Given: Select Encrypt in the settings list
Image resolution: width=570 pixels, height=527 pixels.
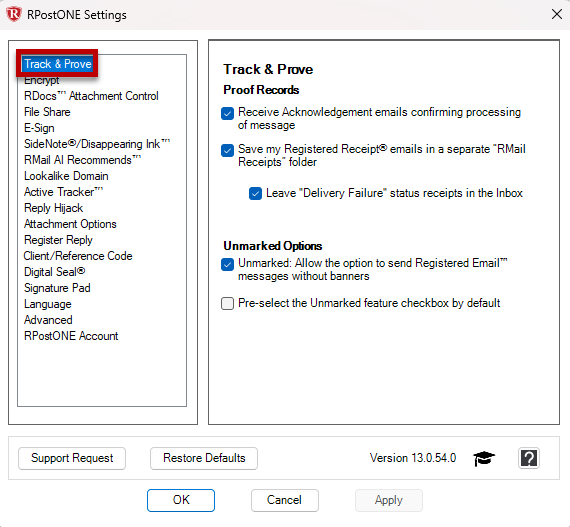Looking at the screenshot, I should 41,80.
